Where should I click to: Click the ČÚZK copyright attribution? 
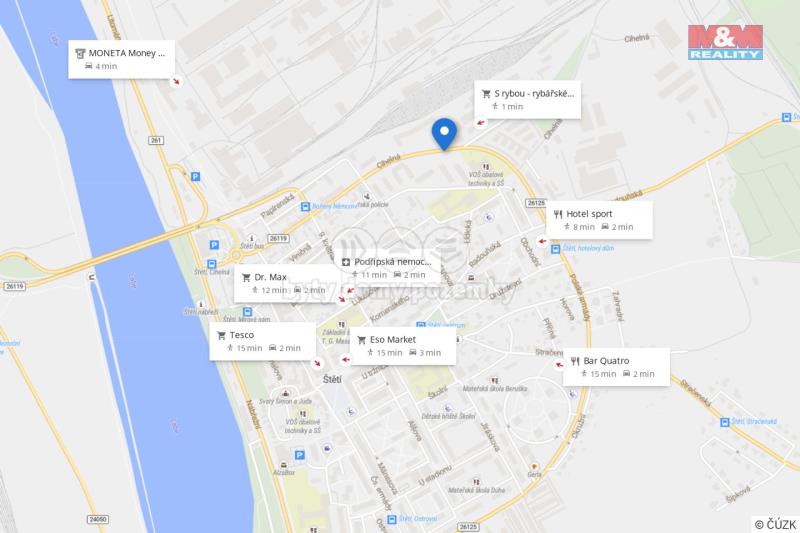click(x=776, y=524)
